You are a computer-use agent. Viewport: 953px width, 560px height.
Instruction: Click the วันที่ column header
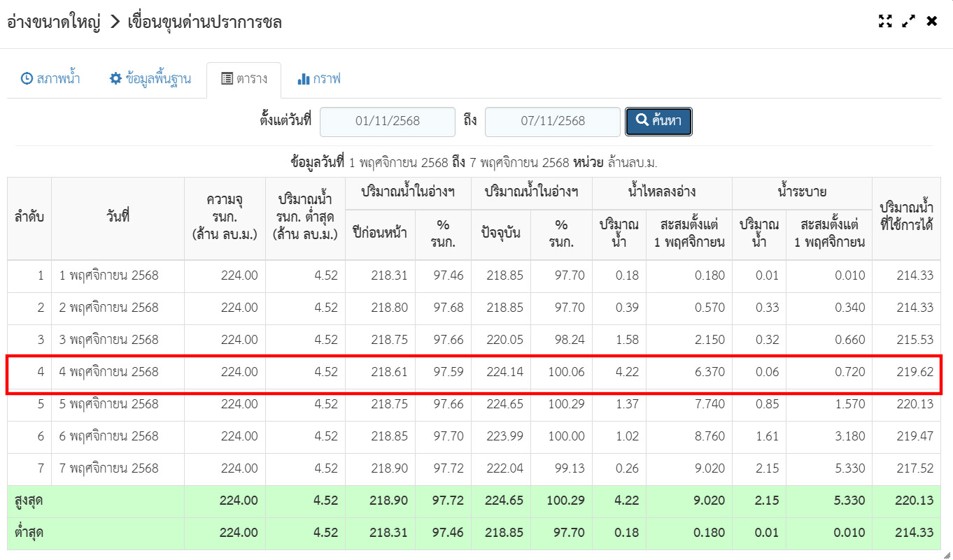(x=118, y=217)
